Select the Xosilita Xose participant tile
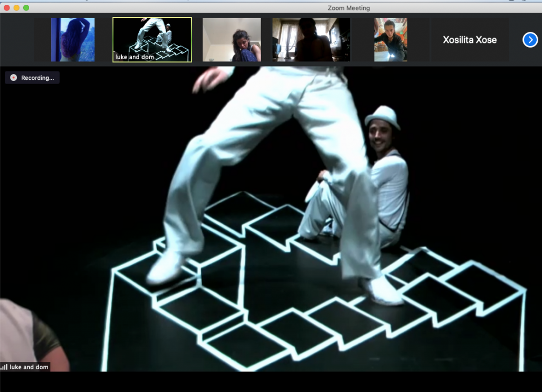The width and height of the screenshot is (542, 392). pyautogui.click(x=470, y=40)
